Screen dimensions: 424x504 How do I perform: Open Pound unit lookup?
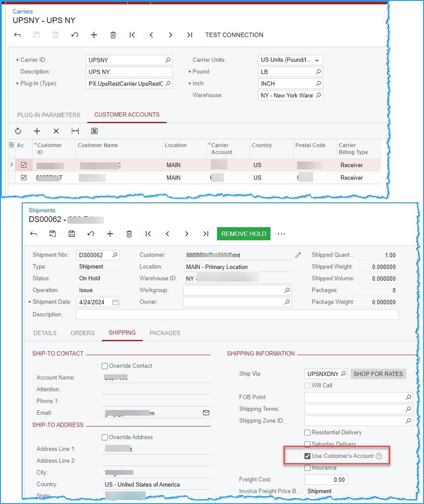click(318, 72)
